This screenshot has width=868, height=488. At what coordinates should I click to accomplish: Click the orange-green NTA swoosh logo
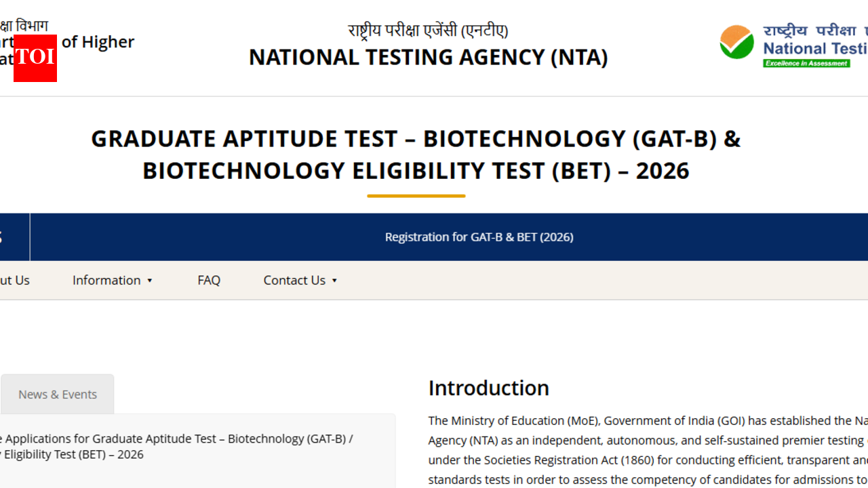point(736,43)
